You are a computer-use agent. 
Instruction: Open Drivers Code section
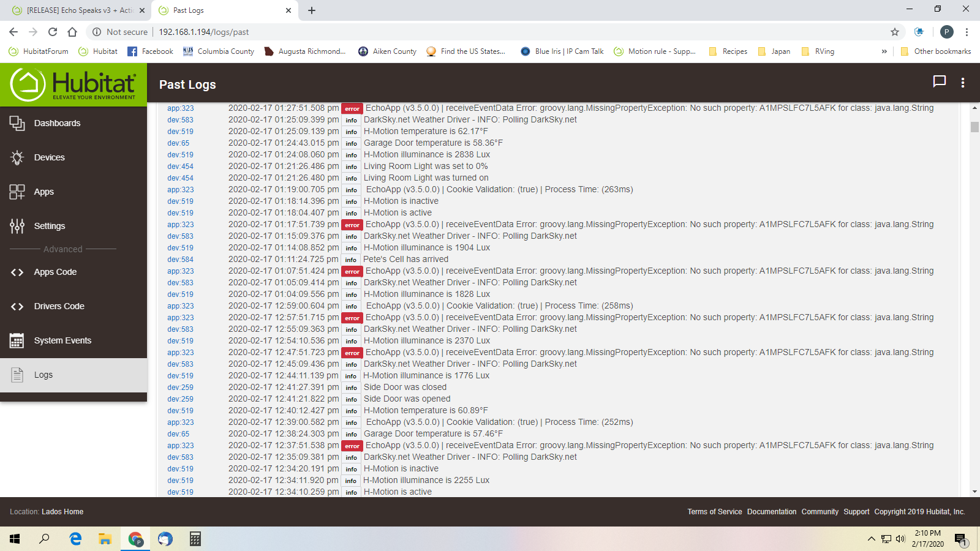pyautogui.click(x=59, y=306)
